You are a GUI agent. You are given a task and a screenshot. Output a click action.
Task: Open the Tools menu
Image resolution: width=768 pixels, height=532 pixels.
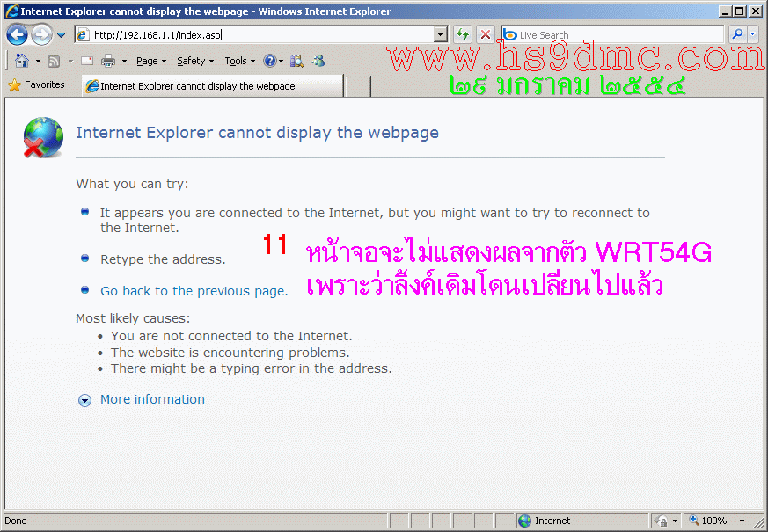click(240, 62)
